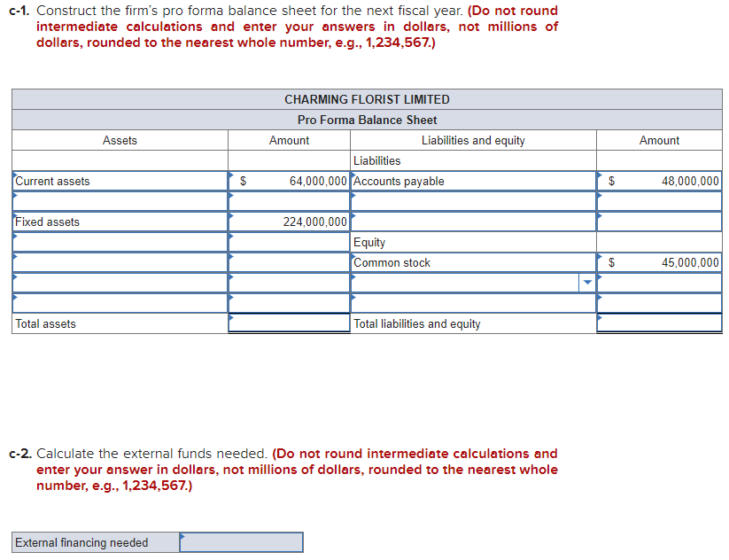Screen dimensions: 729x560
Task: Click the CHARMING FLORIST LIMITED title
Action: [368, 99]
